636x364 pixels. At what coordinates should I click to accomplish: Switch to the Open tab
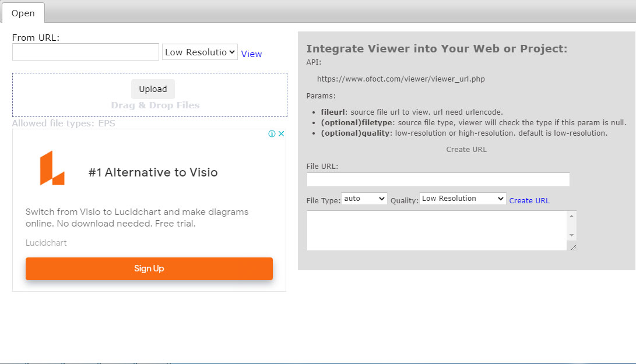coord(23,13)
